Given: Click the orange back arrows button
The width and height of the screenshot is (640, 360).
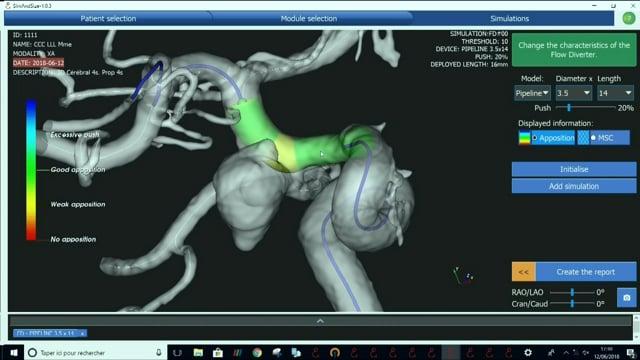Looking at the screenshot, I should [x=524, y=272].
